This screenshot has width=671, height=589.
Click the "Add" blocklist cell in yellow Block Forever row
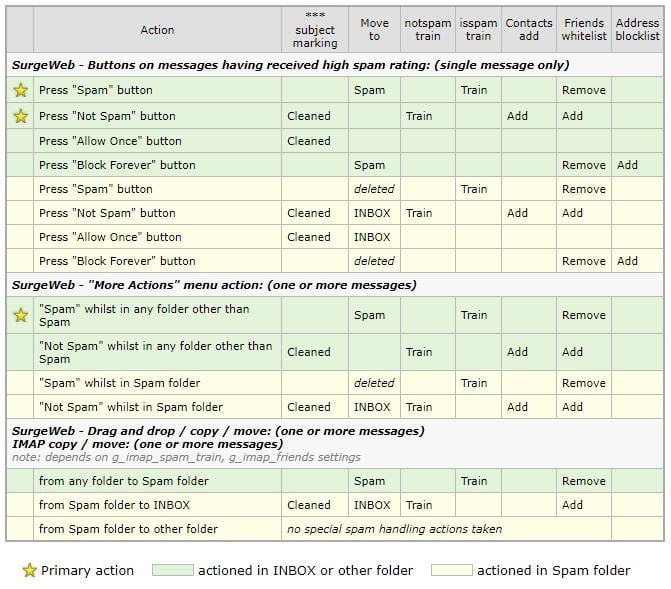627,261
